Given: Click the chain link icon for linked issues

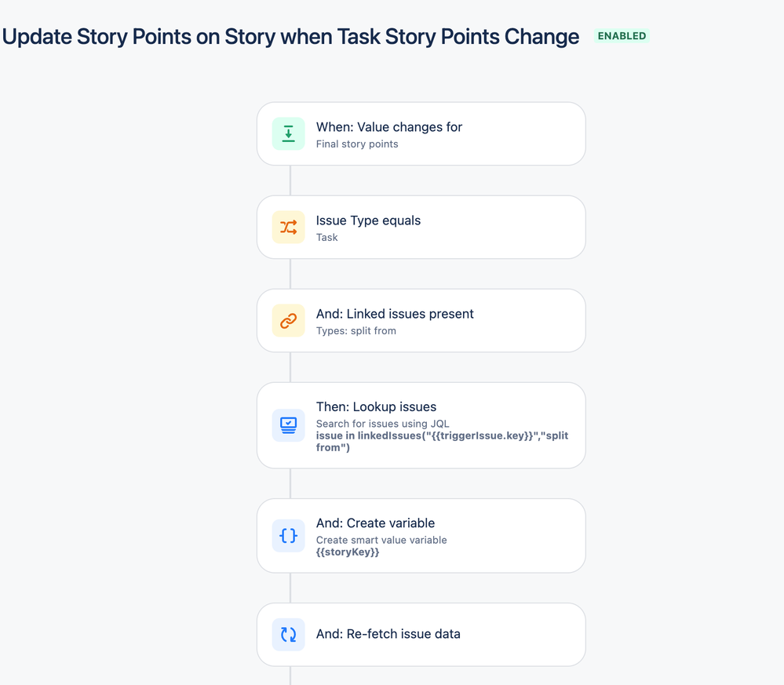Looking at the screenshot, I should pos(289,320).
